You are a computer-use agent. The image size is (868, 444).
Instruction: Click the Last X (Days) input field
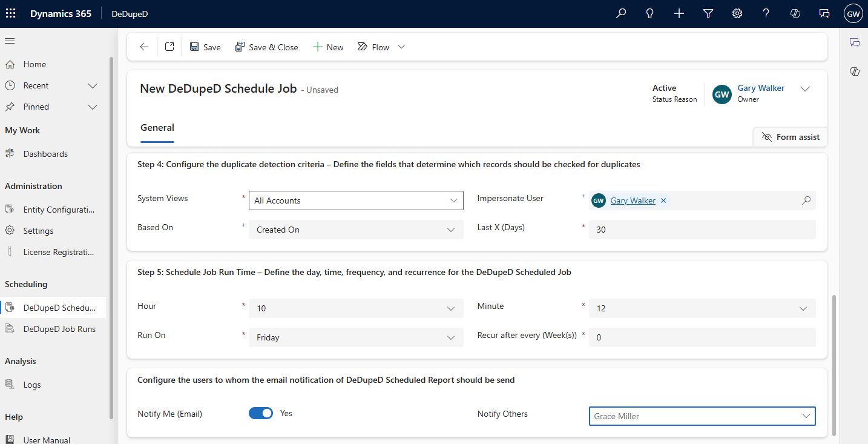pos(702,230)
